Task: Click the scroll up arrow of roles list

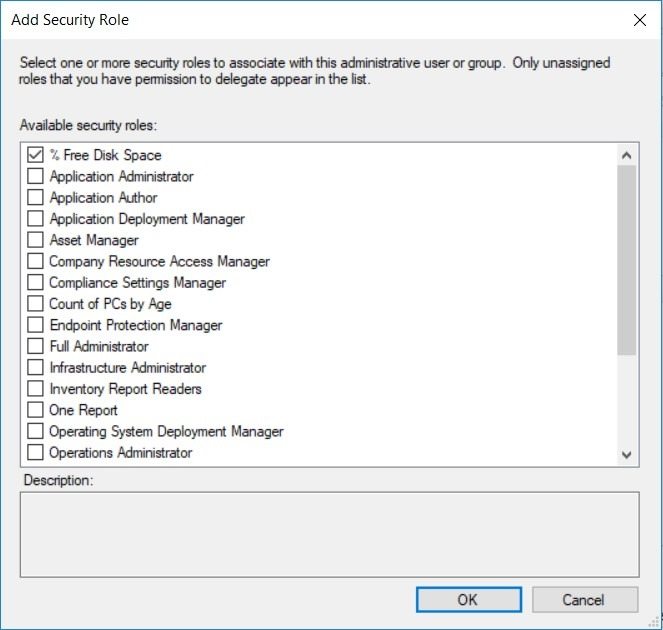Action: pyautogui.click(x=627, y=155)
